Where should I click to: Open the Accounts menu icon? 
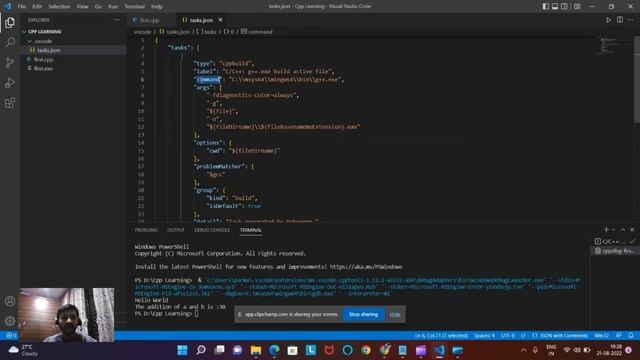coord(10,301)
